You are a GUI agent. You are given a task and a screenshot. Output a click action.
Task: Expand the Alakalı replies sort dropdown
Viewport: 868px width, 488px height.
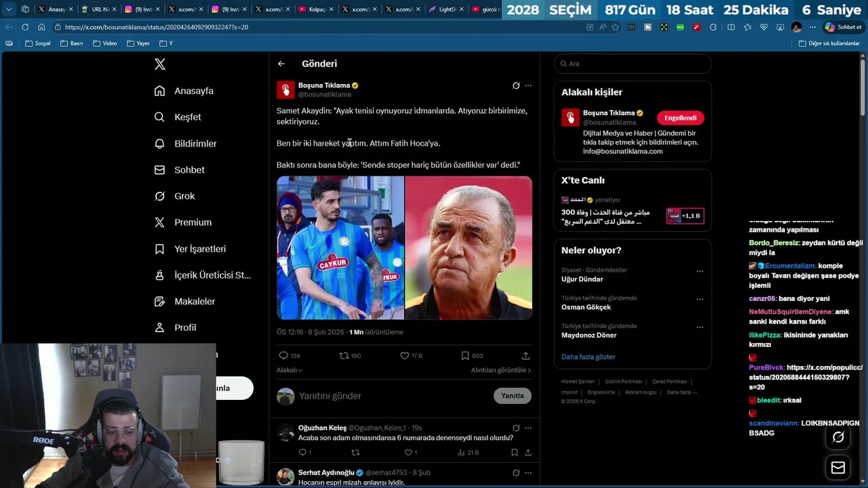(x=290, y=370)
